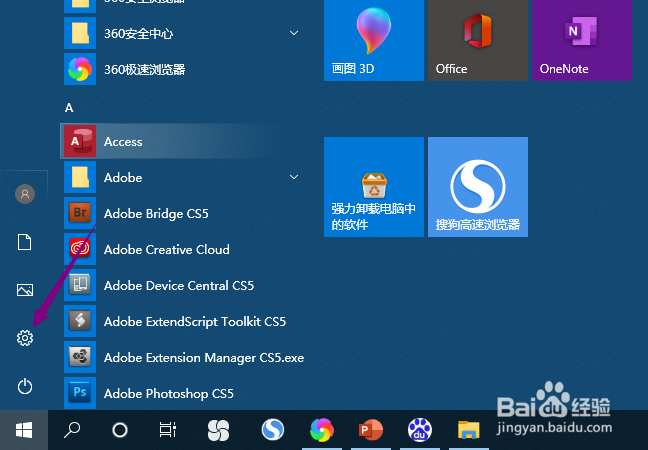
Task: Open Baidu paw icon on taskbar
Action: 419,430
